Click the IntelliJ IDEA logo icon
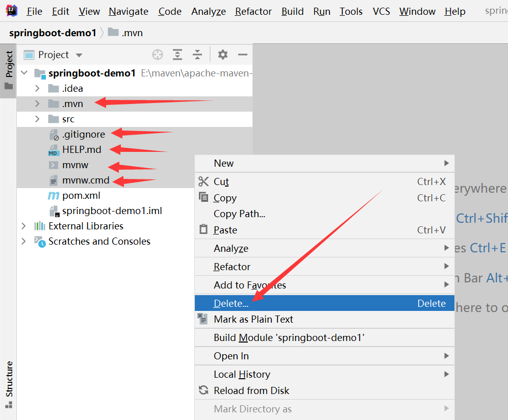 point(12,11)
